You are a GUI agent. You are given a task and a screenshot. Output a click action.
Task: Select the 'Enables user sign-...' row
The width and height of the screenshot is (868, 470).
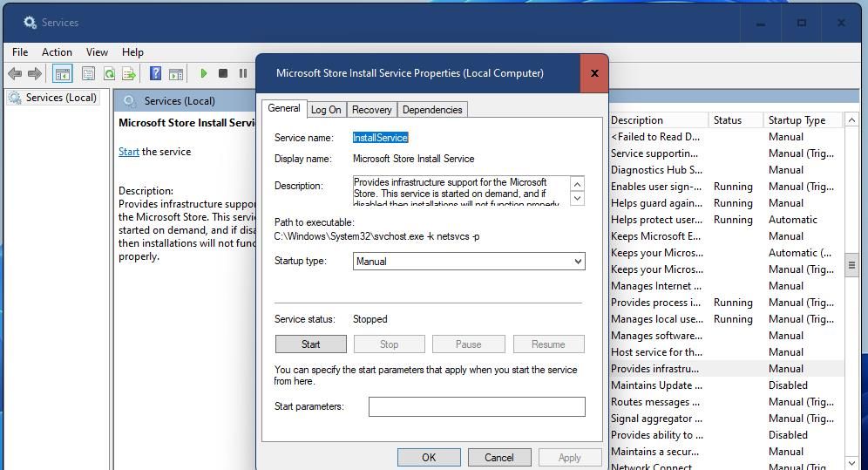(x=726, y=187)
